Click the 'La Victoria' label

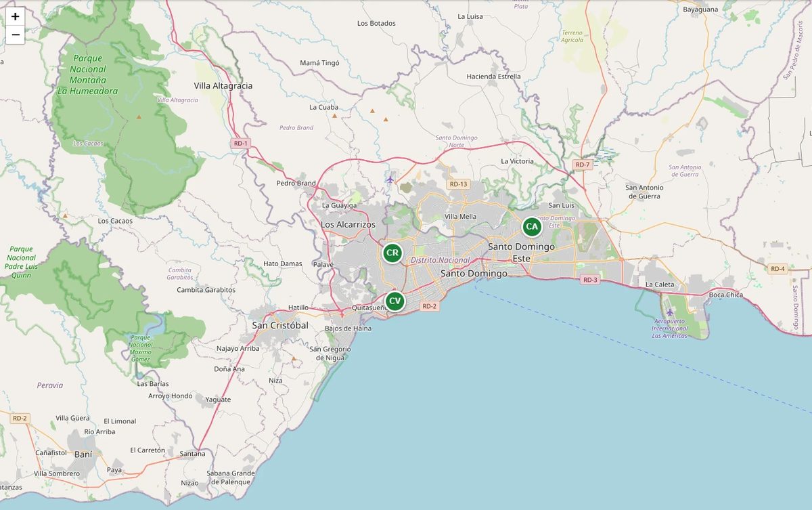pos(517,161)
